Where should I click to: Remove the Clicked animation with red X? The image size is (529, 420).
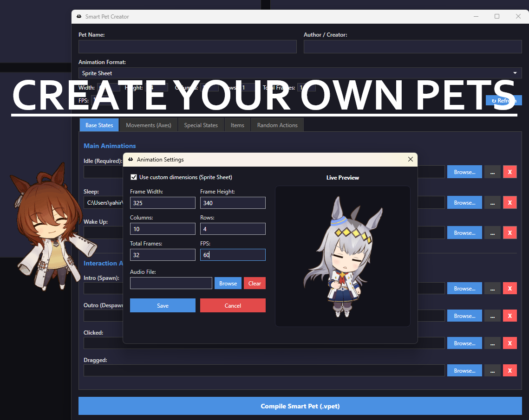510,343
